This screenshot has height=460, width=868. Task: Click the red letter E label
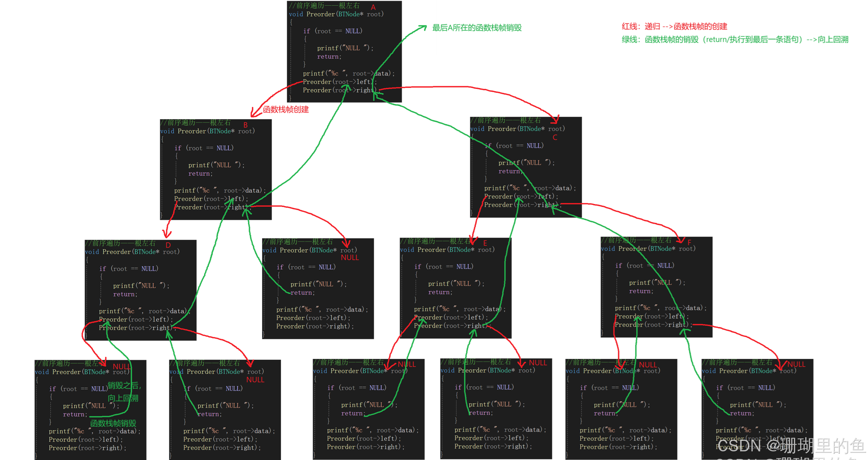click(x=485, y=243)
